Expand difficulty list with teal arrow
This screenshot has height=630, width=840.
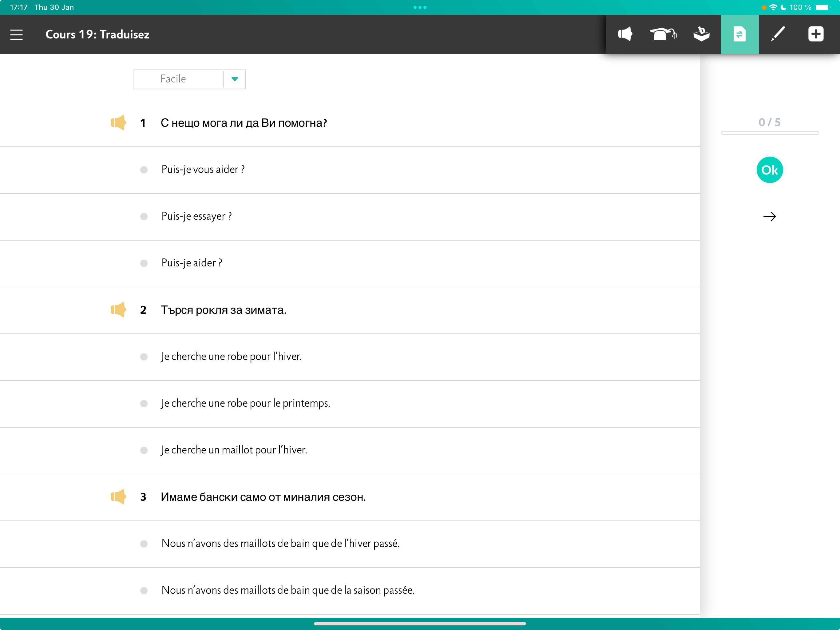(235, 79)
